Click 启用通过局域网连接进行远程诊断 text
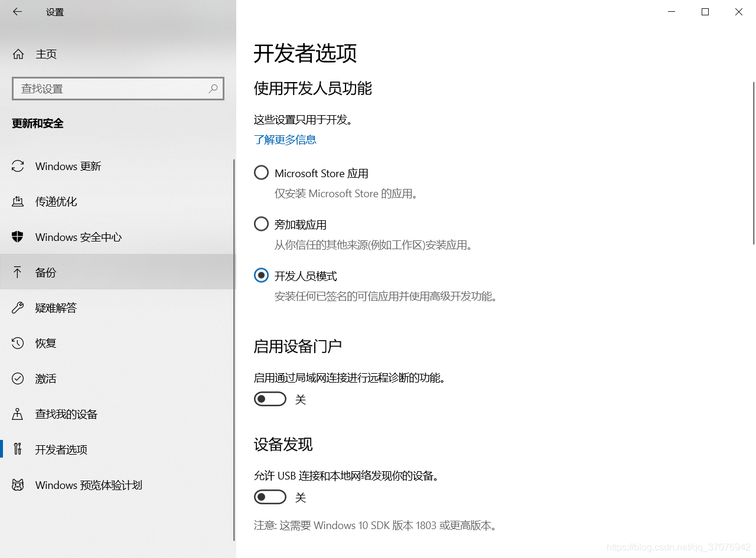This screenshot has height=558, width=756. (x=350, y=377)
